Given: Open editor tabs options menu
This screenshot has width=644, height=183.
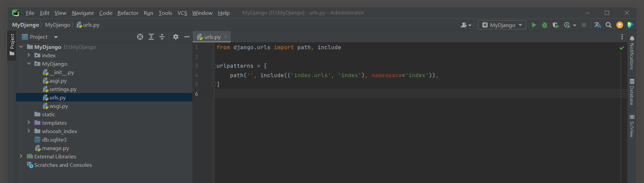Looking at the screenshot, I should click(622, 37).
